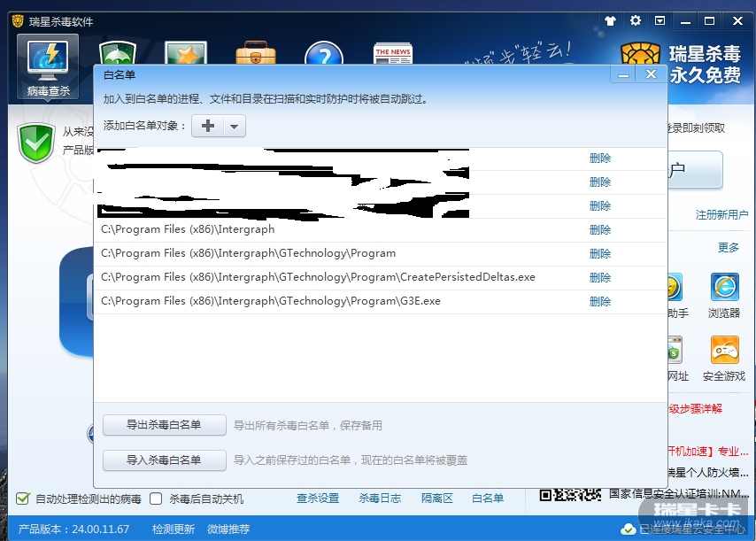The height and width of the screenshot is (541, 756).
Task: Delete the G3E.exe whitelist entry
Action: [x=600, y=302]
